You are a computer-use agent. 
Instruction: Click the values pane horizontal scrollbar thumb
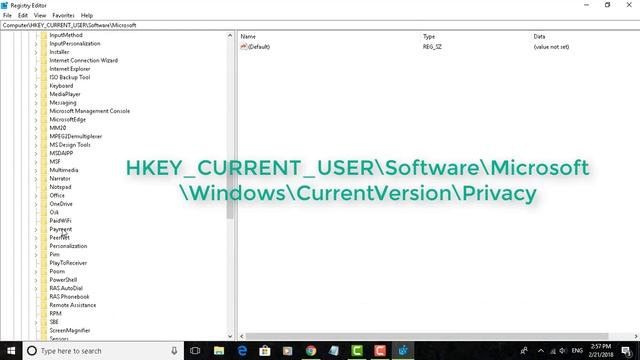pos(427,336)
